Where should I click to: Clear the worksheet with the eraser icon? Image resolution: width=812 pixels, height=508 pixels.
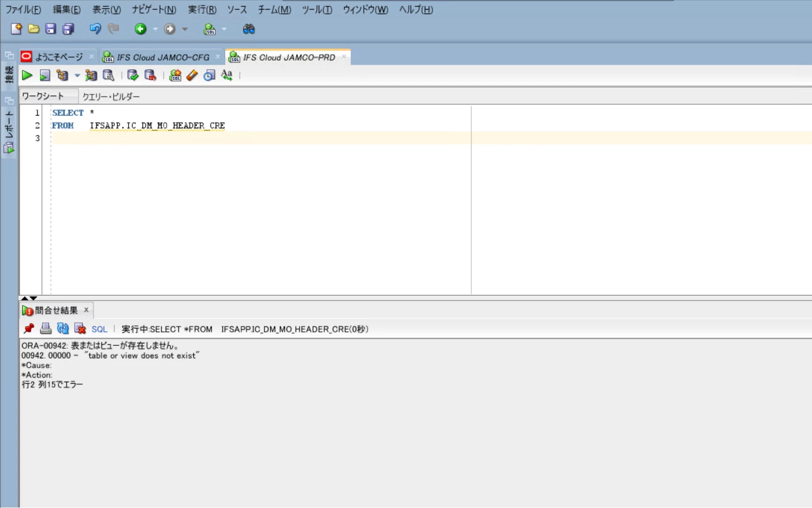click(x=192, y=75)
